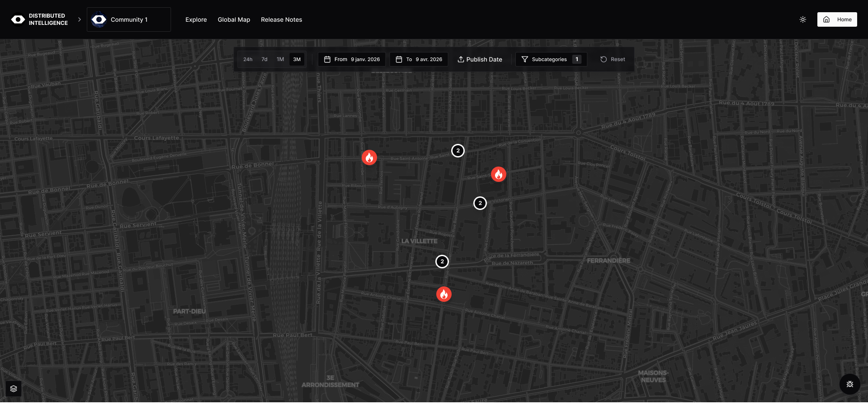Open the To date picker
The height and width of the screenshot is (405, 868).
point(419,59)
